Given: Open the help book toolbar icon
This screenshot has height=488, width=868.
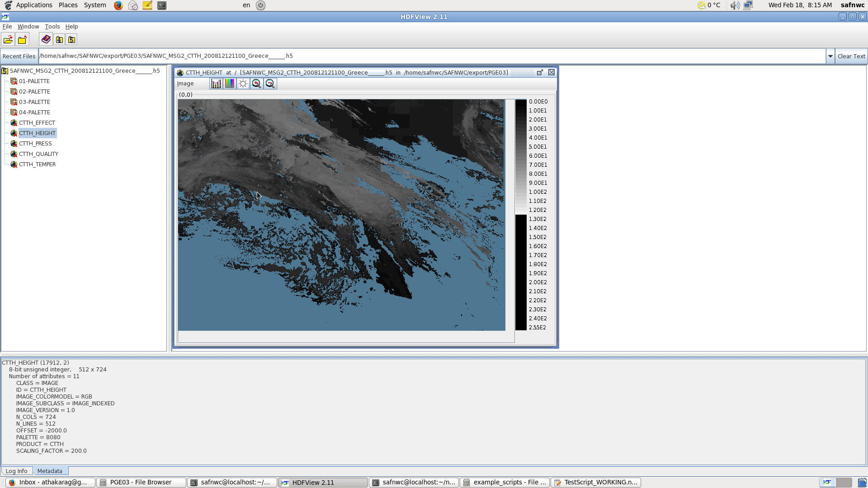Looking at the screenshot, I should 46,40.
